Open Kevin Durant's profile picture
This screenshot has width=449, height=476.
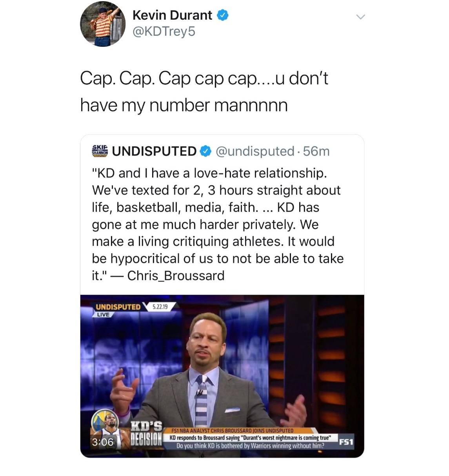(x=103, y=24)
